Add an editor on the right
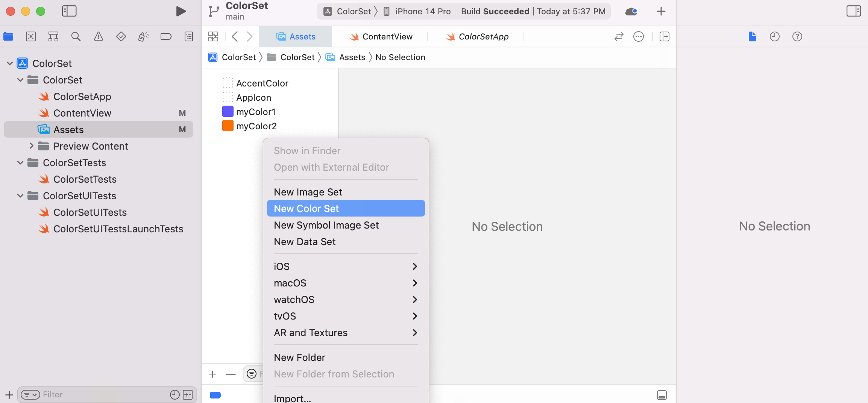This screenshot has width=868, height=403. pyautogui.click(x=665, y=36)
